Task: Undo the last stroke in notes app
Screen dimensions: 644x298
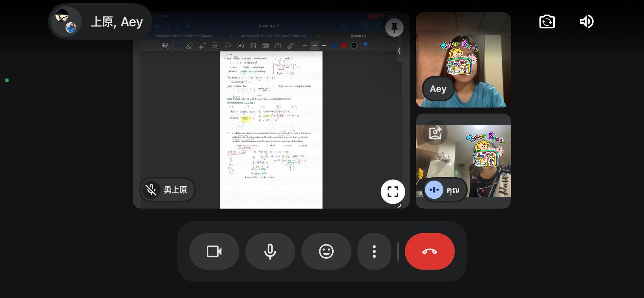Action: (344, 26)
